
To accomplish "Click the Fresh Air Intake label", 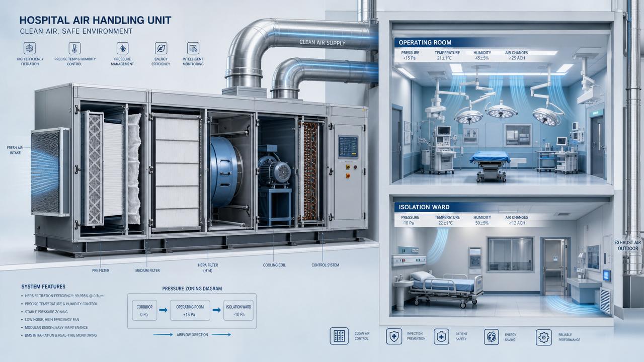I will tap(15, 150).
